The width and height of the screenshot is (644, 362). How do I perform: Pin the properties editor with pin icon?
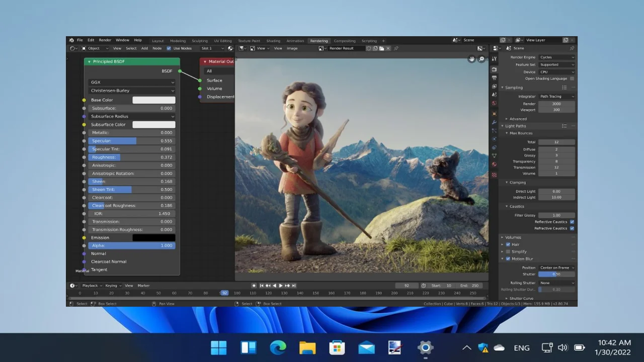pos(572,48)
